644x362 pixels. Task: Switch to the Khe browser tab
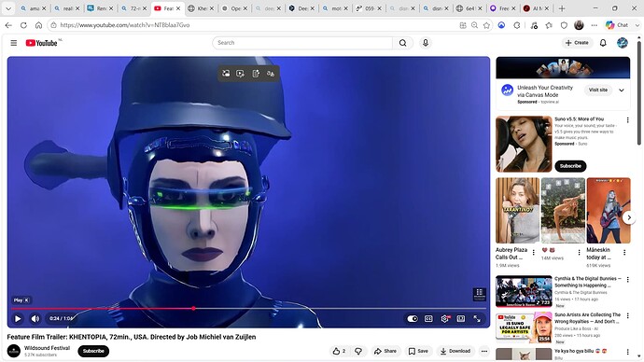202,8
